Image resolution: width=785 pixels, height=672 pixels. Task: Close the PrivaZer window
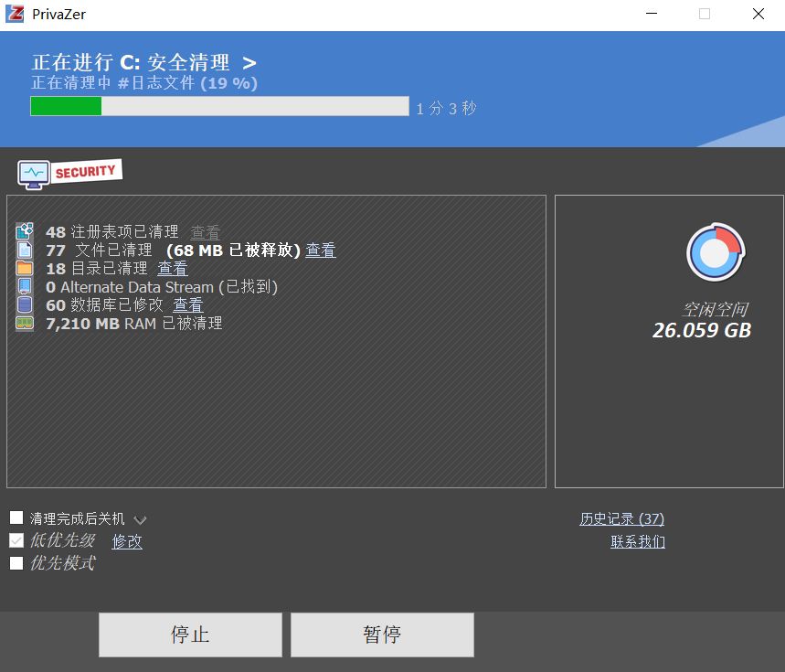coord(758,14)
